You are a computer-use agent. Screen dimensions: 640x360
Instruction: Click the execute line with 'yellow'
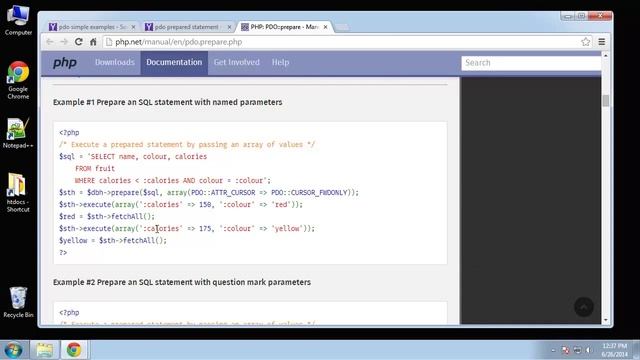[x=187, y=229]
